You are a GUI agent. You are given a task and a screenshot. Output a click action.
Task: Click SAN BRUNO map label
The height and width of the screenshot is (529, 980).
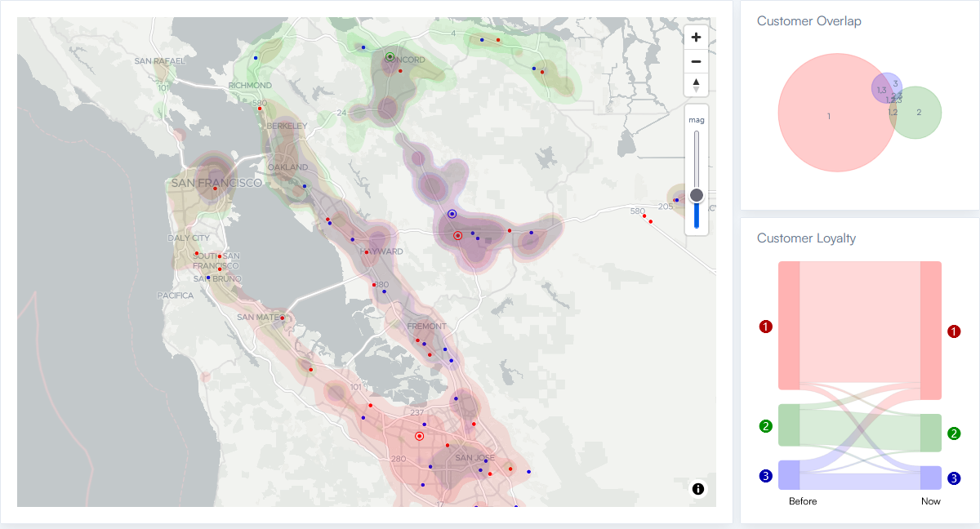click(x=216, y=278)
